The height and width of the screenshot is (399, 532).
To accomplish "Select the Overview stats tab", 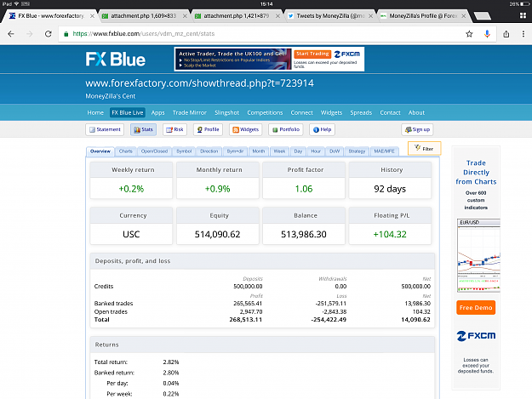I will 100,151.
